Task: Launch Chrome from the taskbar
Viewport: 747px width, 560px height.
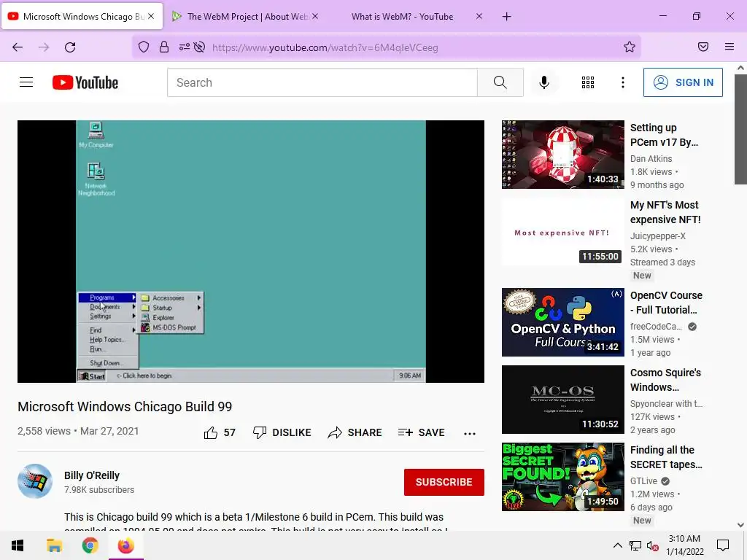Action: point(90,545)
